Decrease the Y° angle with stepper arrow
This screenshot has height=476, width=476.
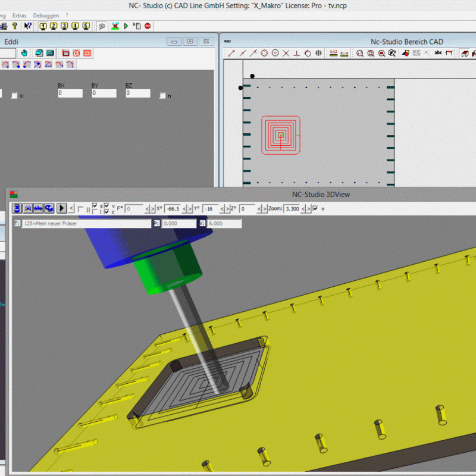(x=223, y=208)
